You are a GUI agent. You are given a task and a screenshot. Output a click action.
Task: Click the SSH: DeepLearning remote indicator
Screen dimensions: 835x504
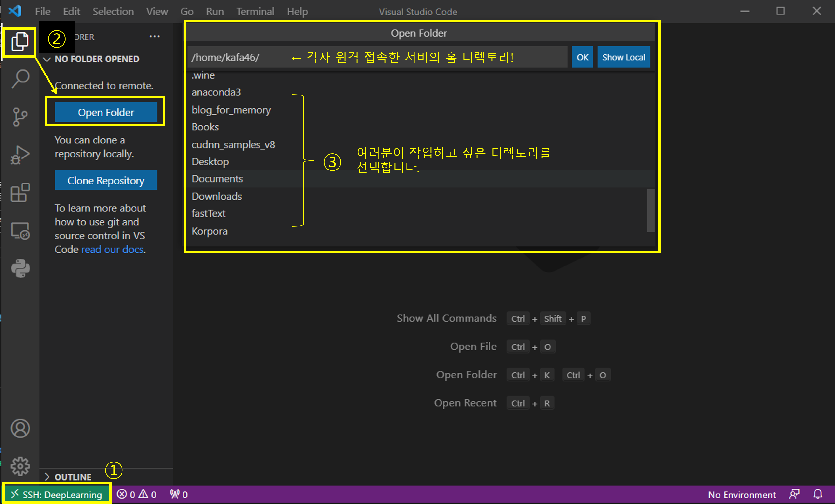pos(57,495)
